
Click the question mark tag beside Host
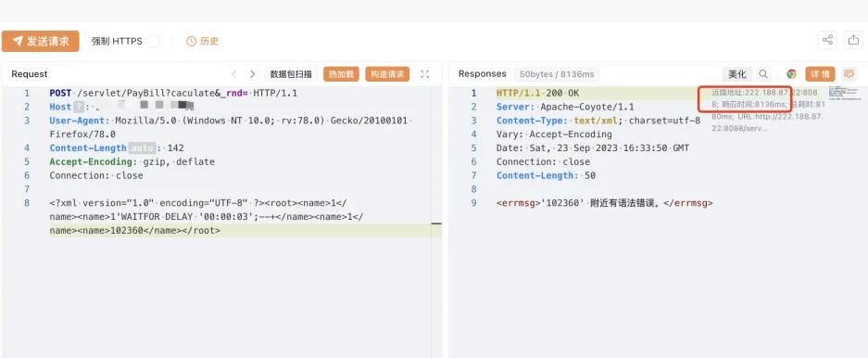79,107
